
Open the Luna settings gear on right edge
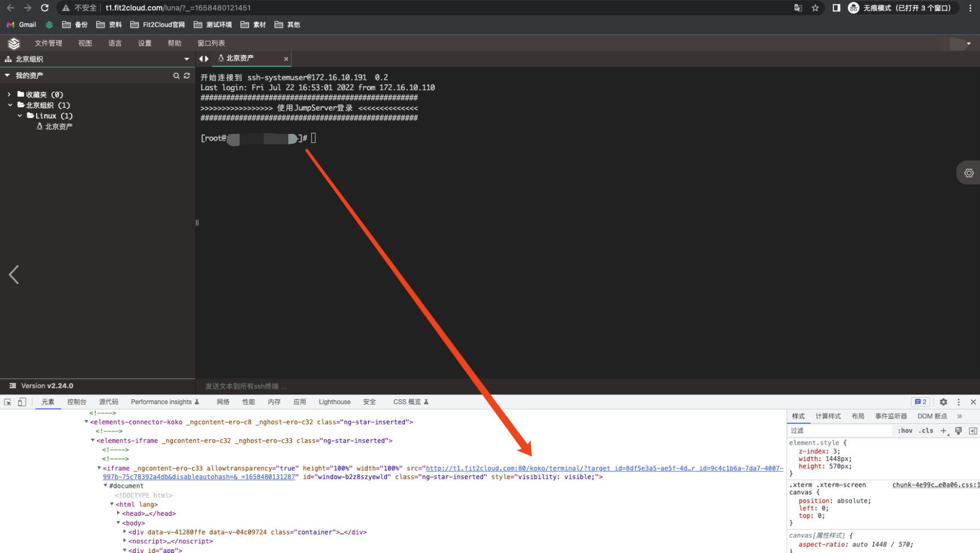tap(969, 172)
